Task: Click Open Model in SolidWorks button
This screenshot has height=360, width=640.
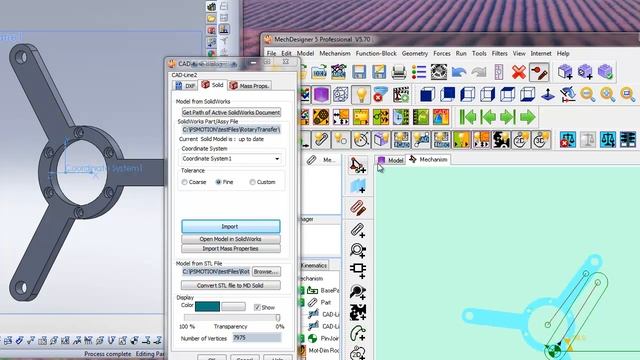Action: [x=231, y=239]
